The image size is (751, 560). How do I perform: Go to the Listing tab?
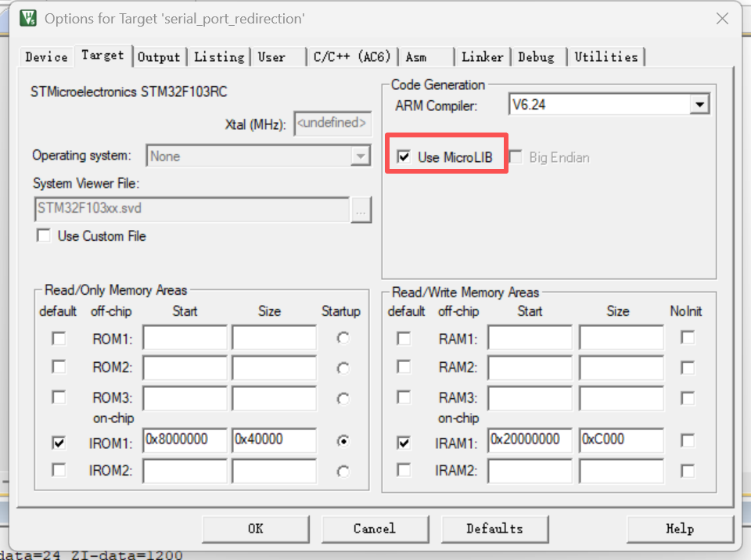(219, 57)
